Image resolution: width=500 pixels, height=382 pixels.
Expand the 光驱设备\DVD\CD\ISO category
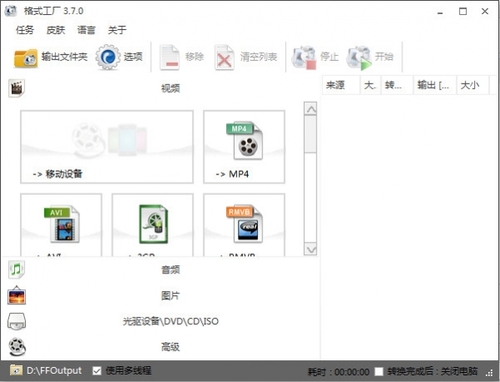coord(171,321)
